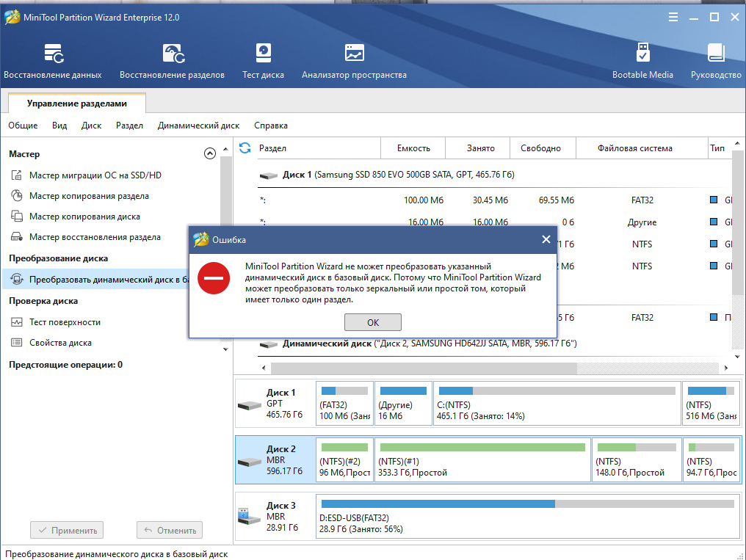The width and height of the screenshot is (746, 560).
Task: Select the 100.00 Мб FAT32 partition row
Action: point(495,200)
